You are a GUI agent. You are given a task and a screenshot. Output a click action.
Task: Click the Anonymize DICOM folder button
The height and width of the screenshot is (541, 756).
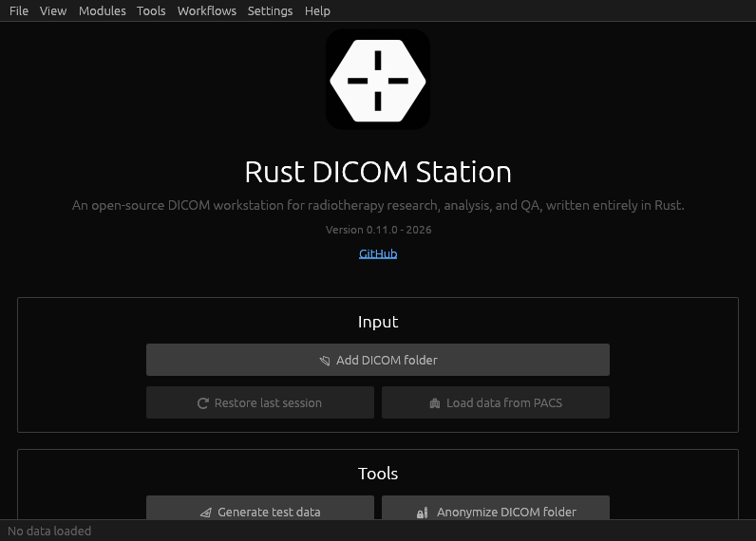click(496, 508)
